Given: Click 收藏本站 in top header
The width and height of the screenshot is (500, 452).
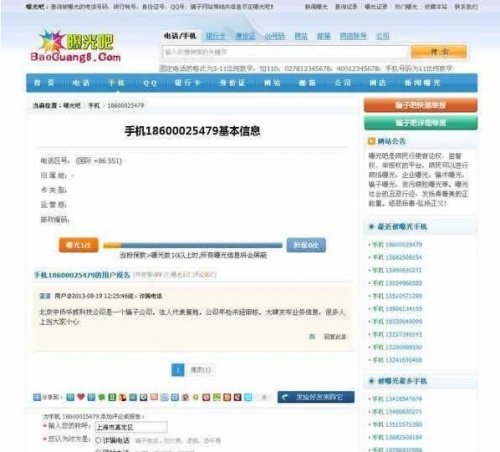Looking at the screenshot, I should coord(435,7).
